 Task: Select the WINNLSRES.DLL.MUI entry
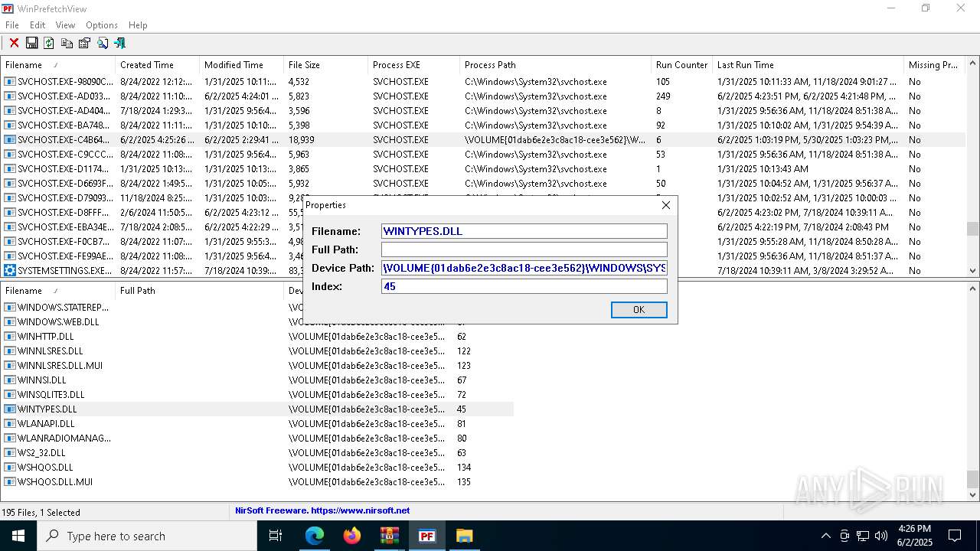(x=257, y=366)
